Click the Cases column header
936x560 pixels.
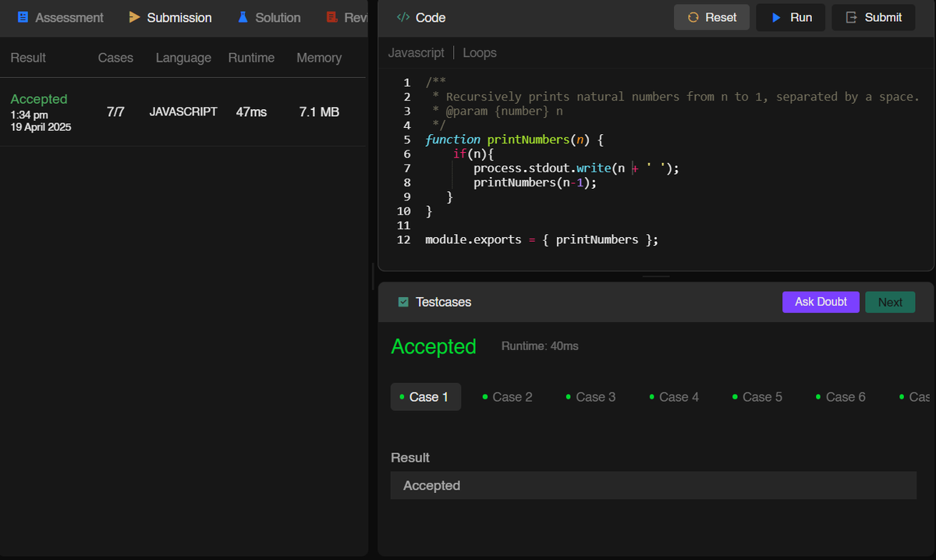115,58
